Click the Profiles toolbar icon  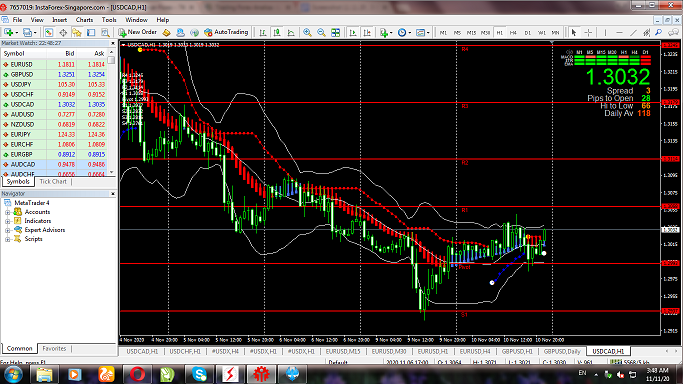pyautogui.click(x=27, y=32)
